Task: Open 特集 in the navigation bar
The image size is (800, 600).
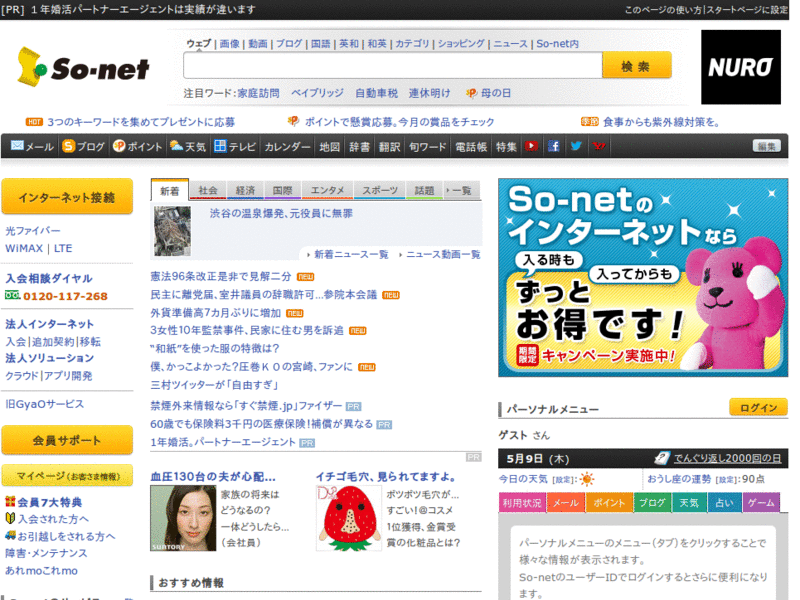Action: point(507,147)
